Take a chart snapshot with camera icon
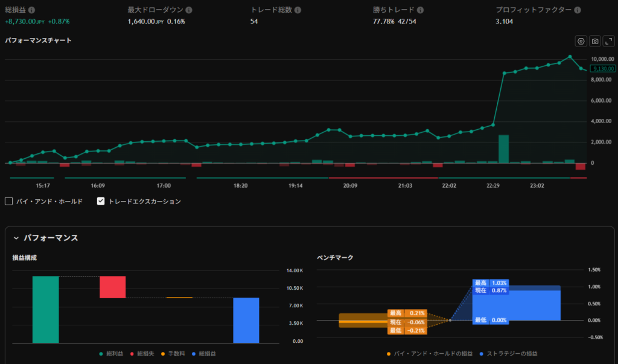The height and width of the screenshot is (364, 618). (595, 41)
